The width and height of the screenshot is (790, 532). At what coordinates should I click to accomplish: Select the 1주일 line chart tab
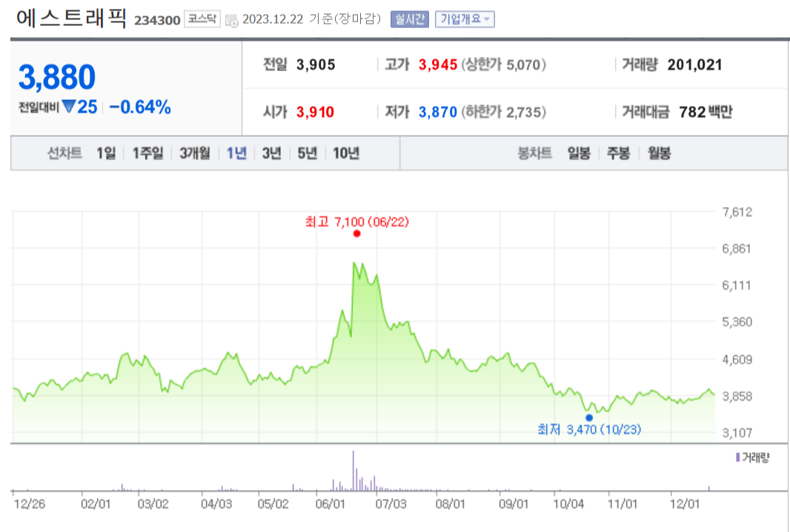[x=147, y=153]
